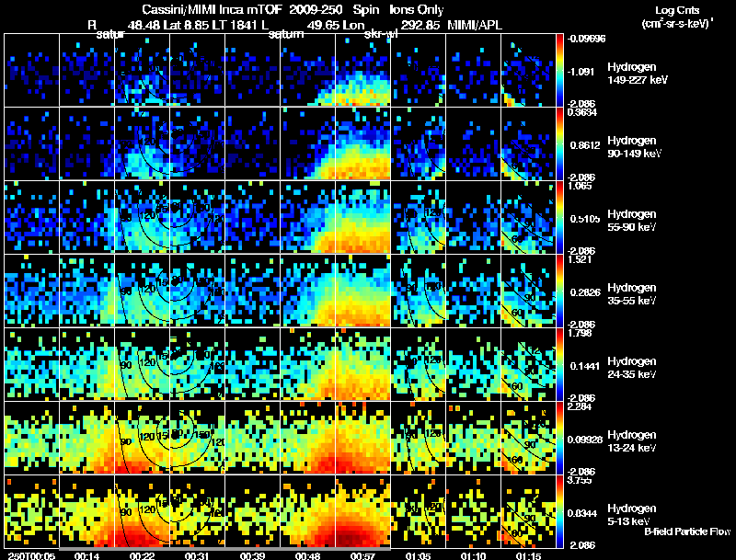Viewport: 736px width, 560px height.
Task: Click the 'Hydrogen 24-35 keV' row label
Action: coord(632,368)
